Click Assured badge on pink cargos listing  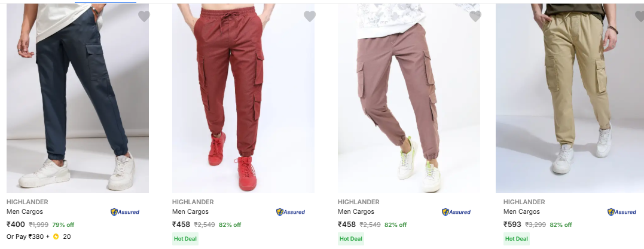coord(456,212)
